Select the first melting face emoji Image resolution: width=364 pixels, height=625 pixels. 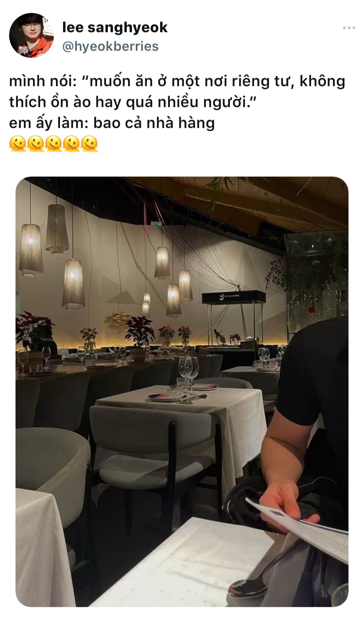click(18, 144)
